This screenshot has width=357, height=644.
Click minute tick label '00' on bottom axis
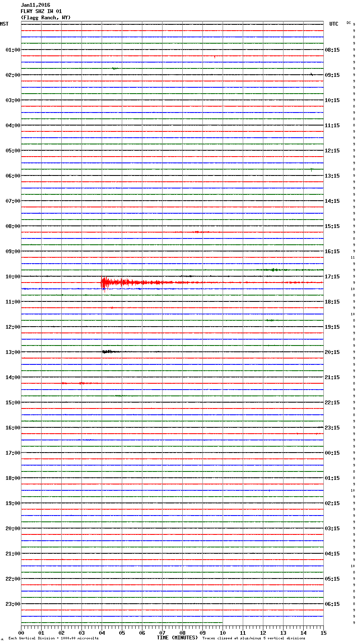[21, 632]
